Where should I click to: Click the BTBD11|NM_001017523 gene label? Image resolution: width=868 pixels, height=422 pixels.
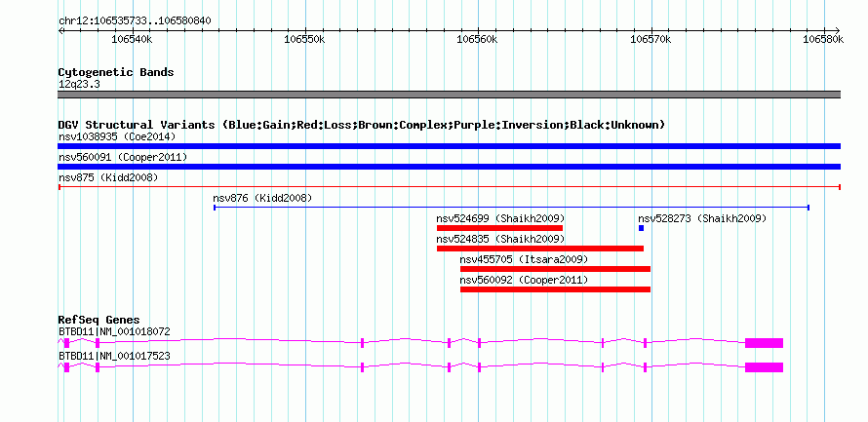pos(114,356)
